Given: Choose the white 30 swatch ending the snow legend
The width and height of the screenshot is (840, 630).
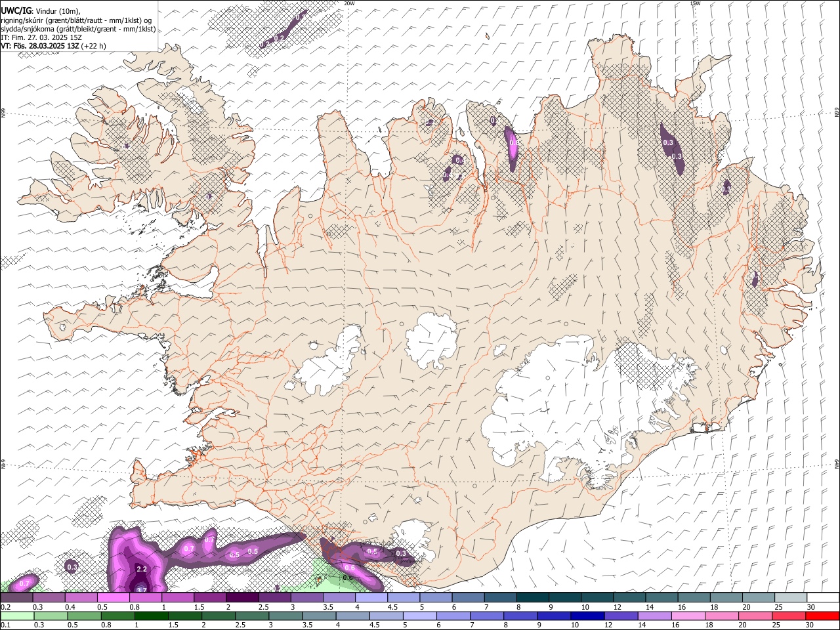Looking at the screenshot, I should (x=822, y=598).
